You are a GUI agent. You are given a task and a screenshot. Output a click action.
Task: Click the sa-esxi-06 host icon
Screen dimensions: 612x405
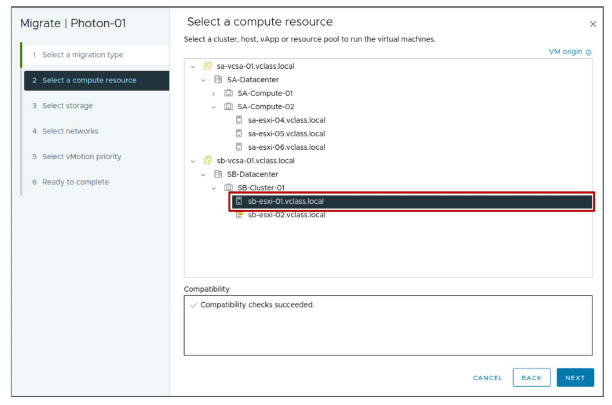click(239, 147)
